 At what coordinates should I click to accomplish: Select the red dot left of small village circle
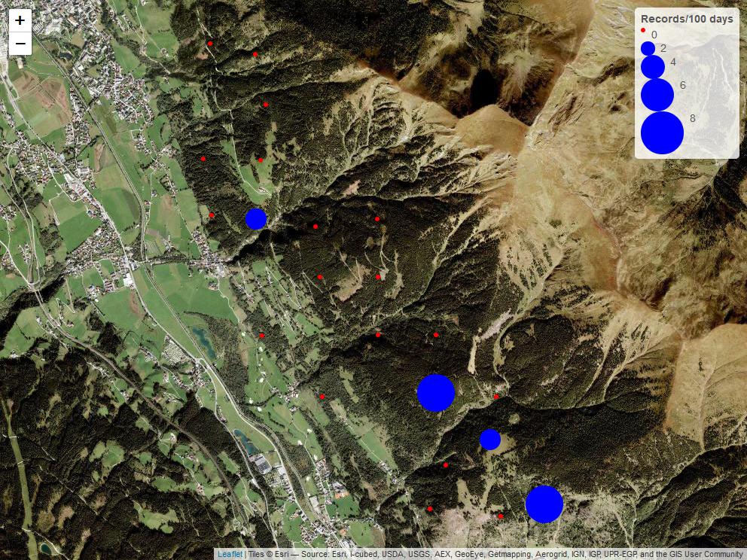tap(212, 215)
